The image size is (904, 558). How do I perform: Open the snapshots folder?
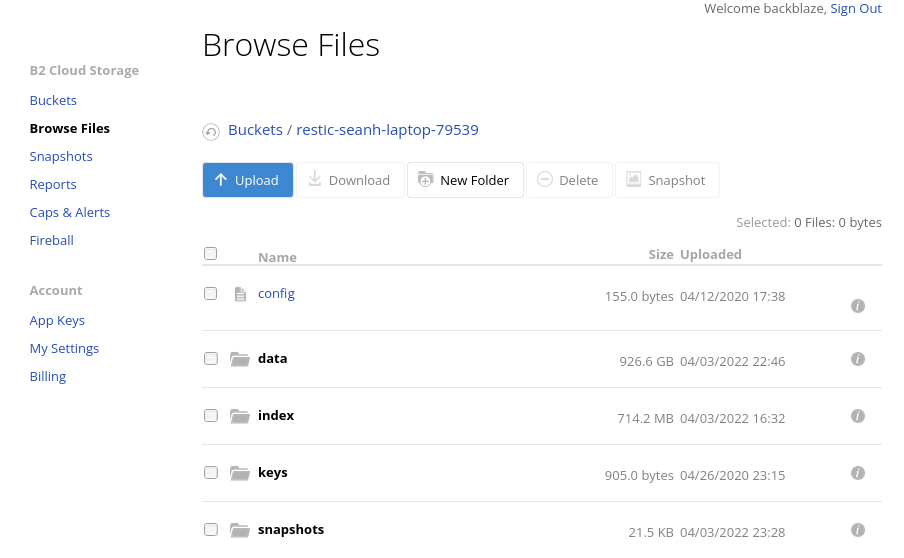(291, 530)
